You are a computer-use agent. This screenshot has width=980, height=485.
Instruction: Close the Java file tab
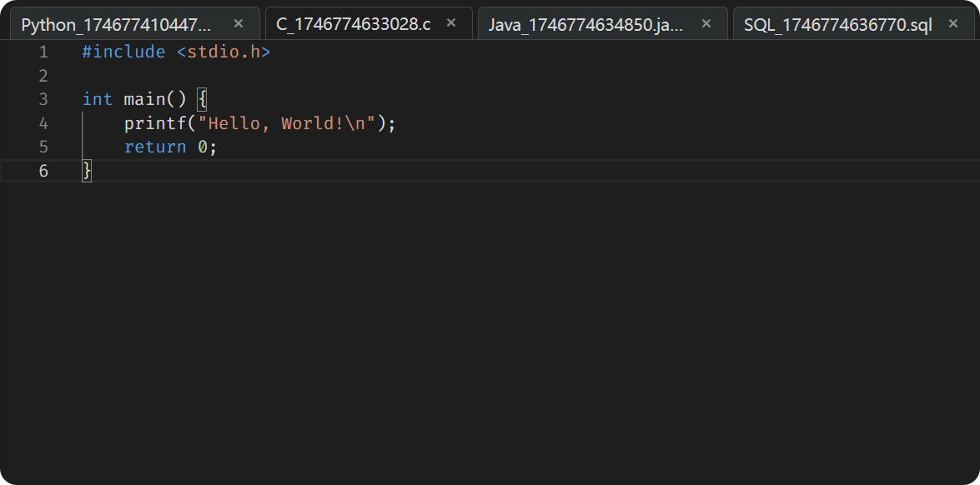pos(706,23)
